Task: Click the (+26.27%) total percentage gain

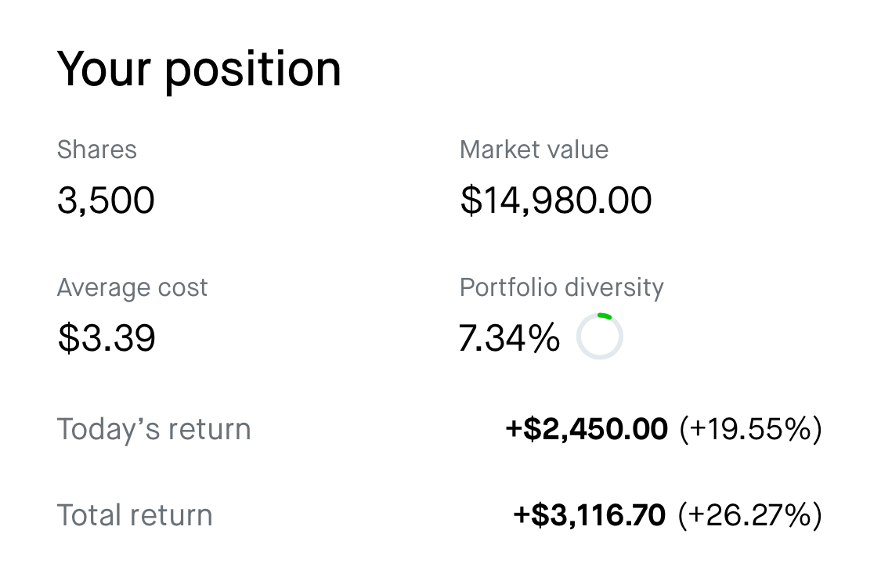Action: (749, 515)
